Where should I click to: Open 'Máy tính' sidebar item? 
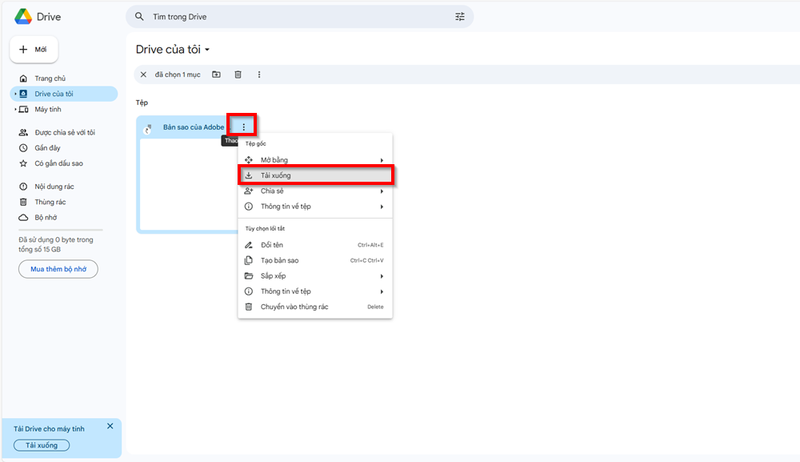tap(48, 109)
